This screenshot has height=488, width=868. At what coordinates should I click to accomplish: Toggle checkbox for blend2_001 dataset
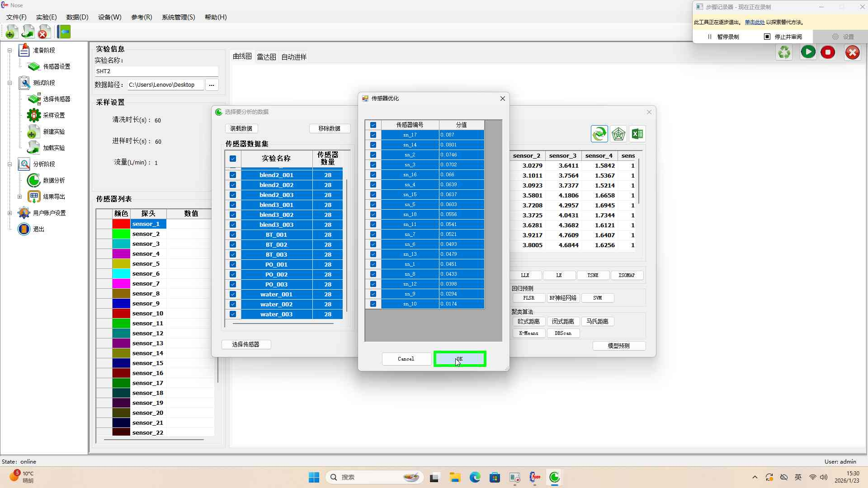coord(233,175)
